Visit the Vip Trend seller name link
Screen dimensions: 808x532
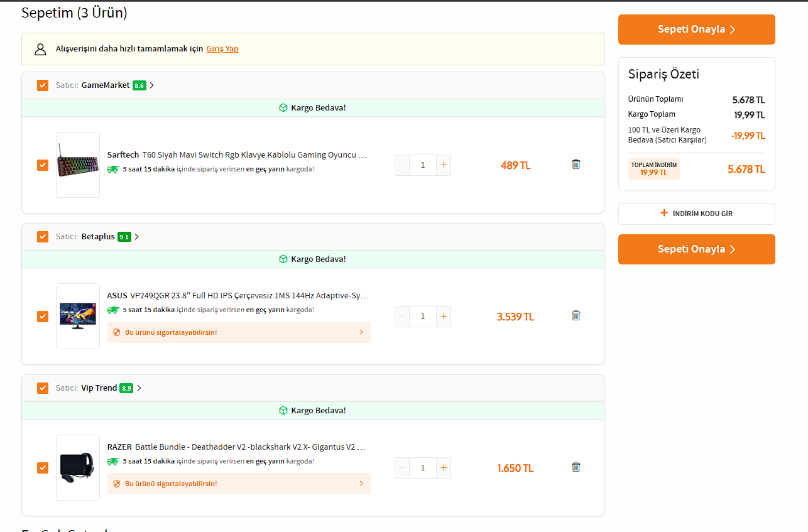pyautogui.click(x=99, y=388)
